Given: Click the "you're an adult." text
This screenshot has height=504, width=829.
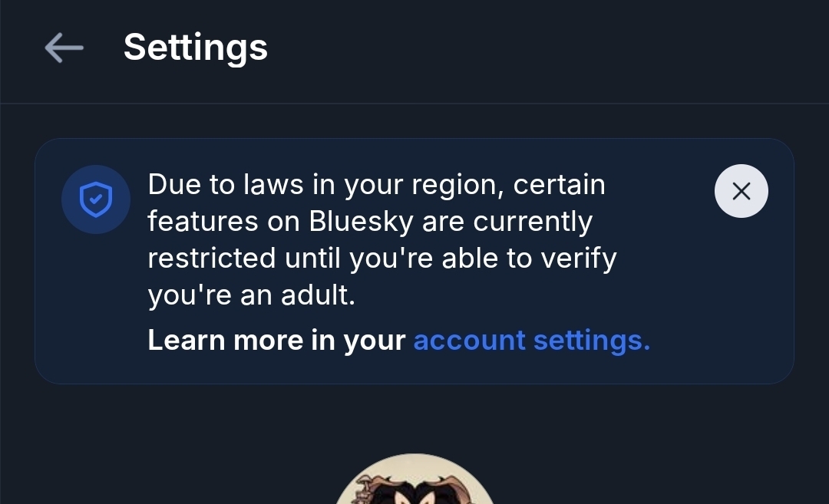Looking at the screenshot, I should [251, 295].
